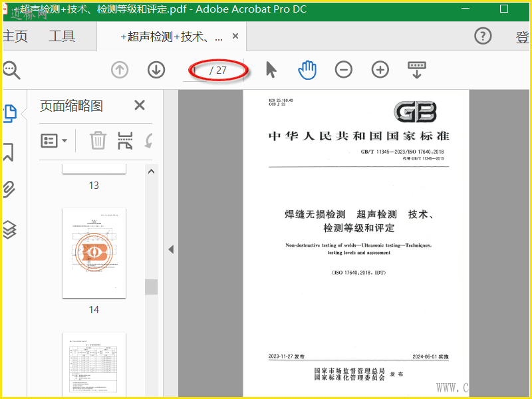Maximize the Acrobat window
This screenshot has height=399, width=532.
pyautogui.click(x=504, y=9)
